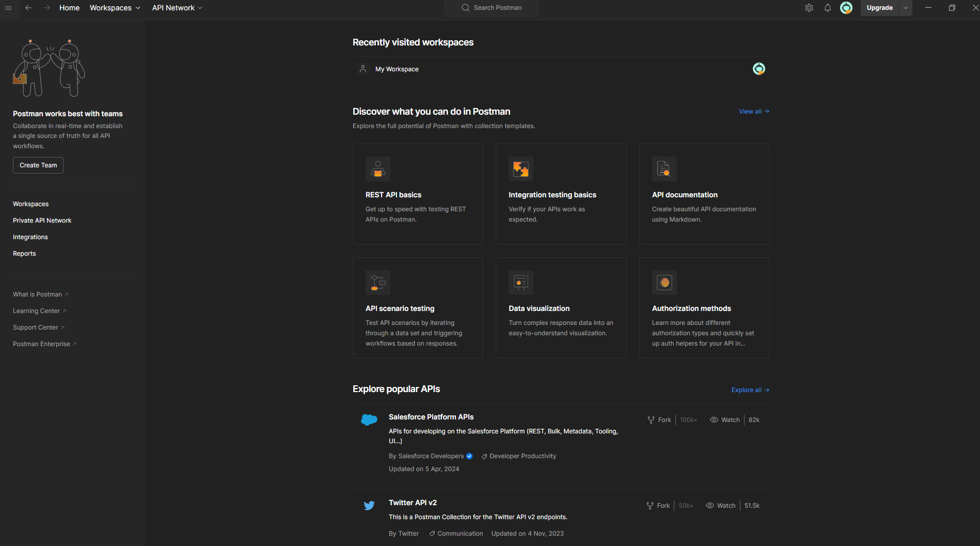Click the Fork icon for Salesforce Platform APIs
The width and height of the screenshot is (980, 546).
tap(651, 420)
